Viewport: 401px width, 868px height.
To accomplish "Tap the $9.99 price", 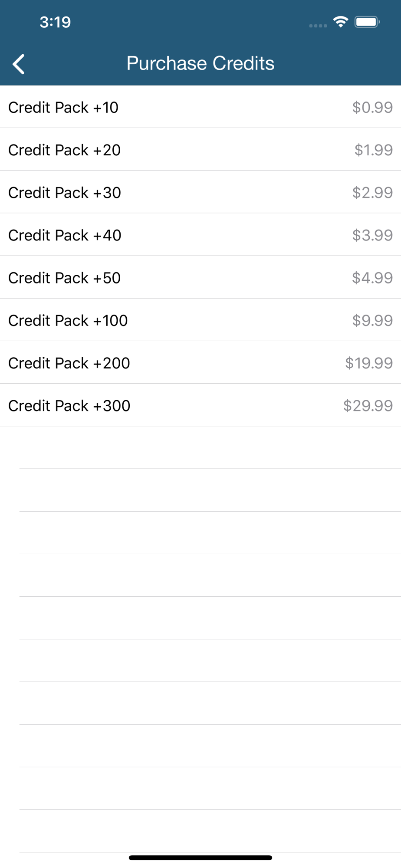I will [x=372, y=320].
